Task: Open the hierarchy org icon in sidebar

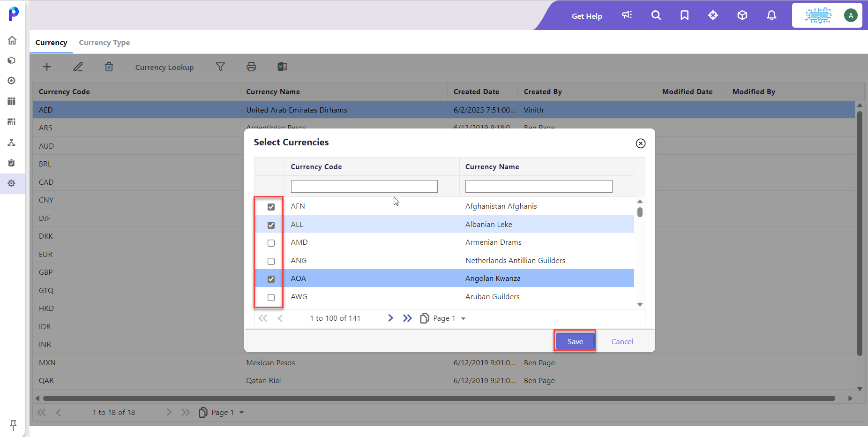Action: click(12, 143)
